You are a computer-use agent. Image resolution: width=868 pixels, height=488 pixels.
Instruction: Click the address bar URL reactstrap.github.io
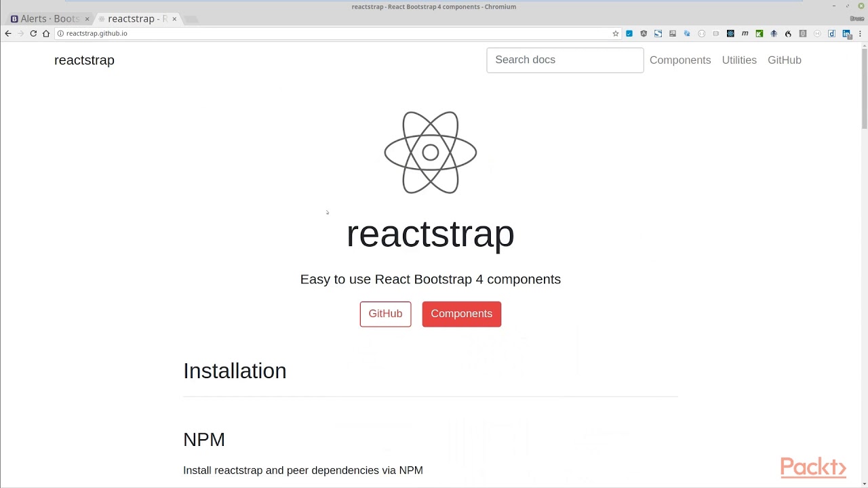pyautogui.click(x=97, y=33)
